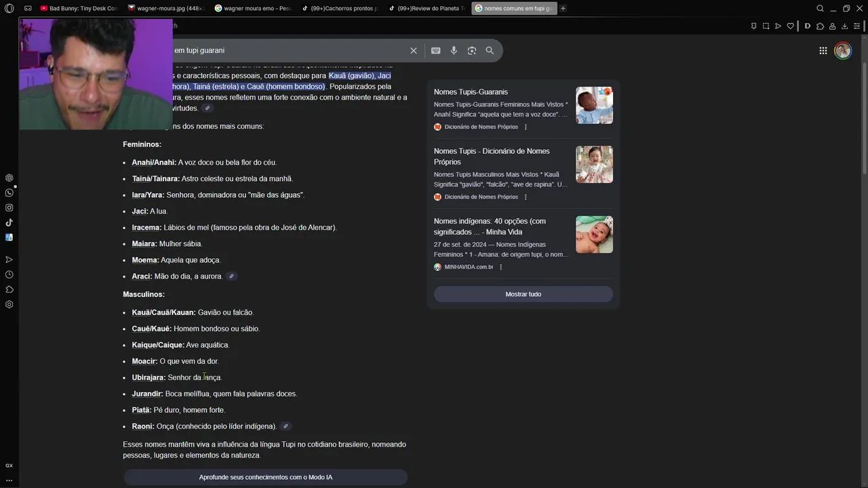
Task: Click the term Jurandir in list
Action: 147,394
